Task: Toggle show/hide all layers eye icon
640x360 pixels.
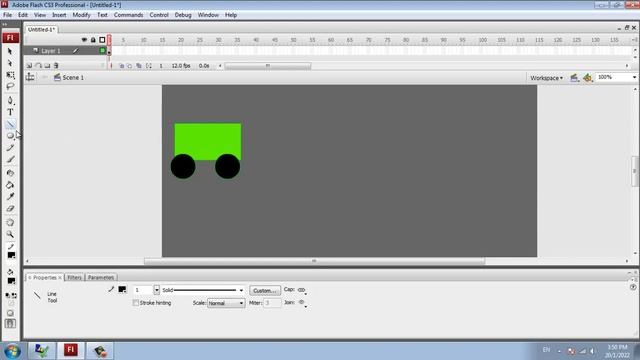Action: pos(84,40)
